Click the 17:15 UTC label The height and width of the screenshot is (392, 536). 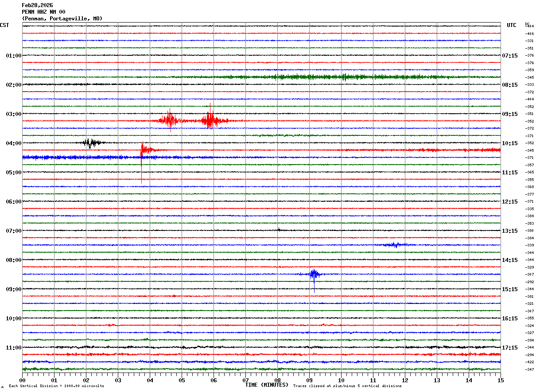[x=510, y=348]
